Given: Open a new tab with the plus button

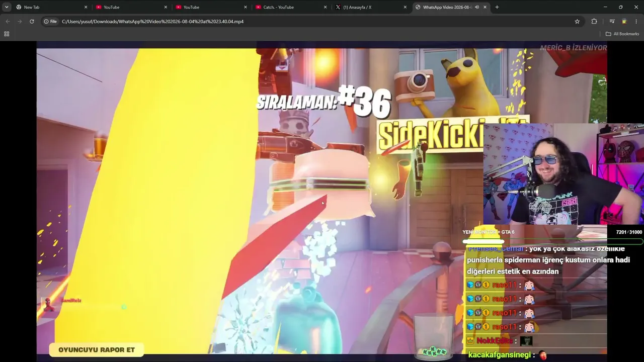Looking at the screenshot, I should tap(497, 7).
